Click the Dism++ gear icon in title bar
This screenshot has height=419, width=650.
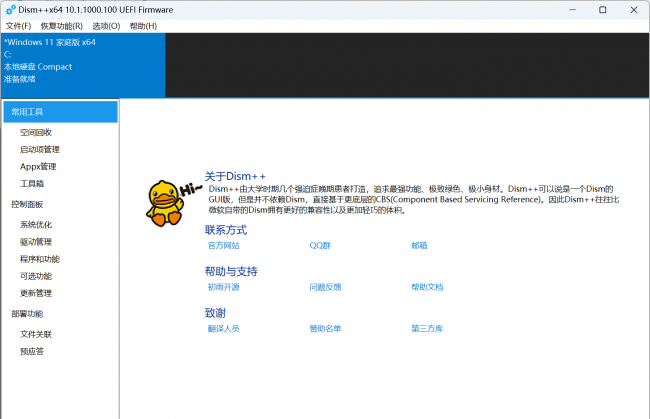coord(10,10)
